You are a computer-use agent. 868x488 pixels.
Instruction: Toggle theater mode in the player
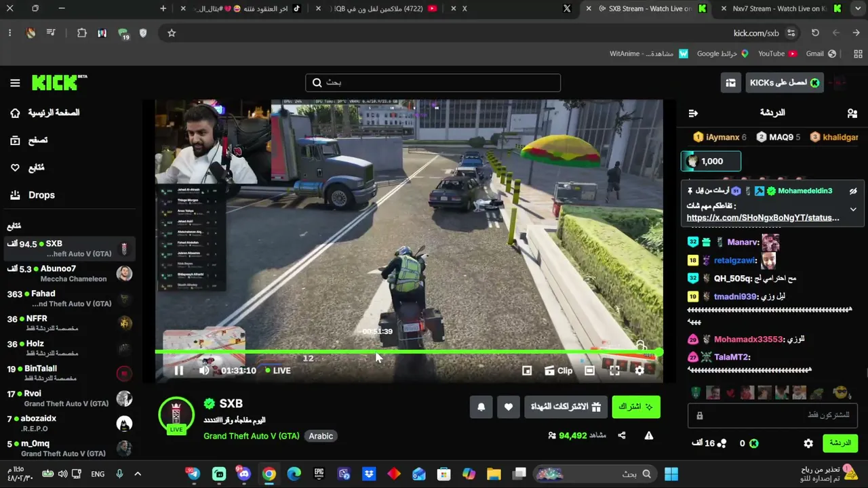point(589,371)
